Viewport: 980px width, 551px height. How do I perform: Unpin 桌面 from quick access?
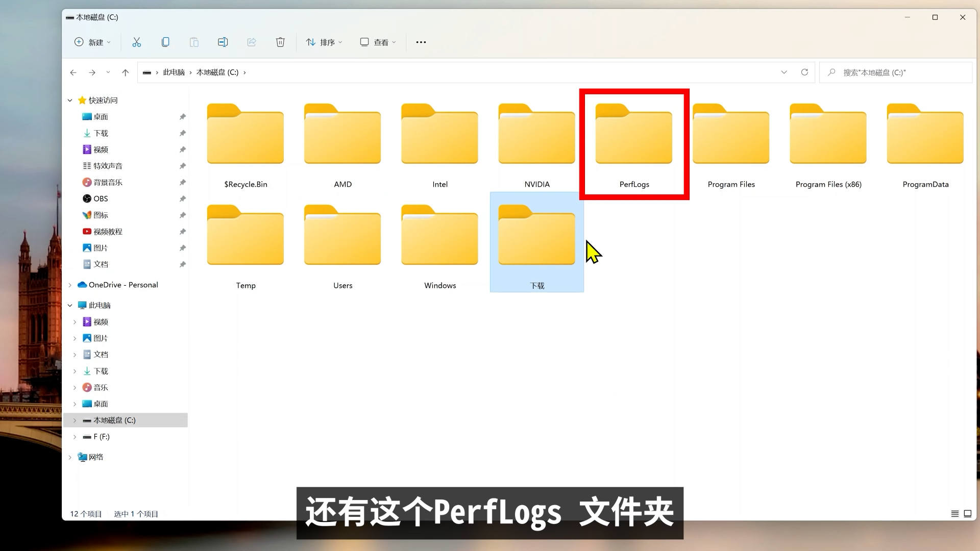(182, 116)
